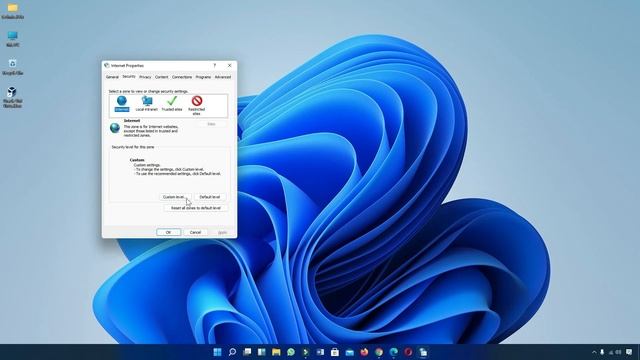This screenshot has width=640, height=360.
Task: Switch to the General tab
Action: tap(112, 77)
